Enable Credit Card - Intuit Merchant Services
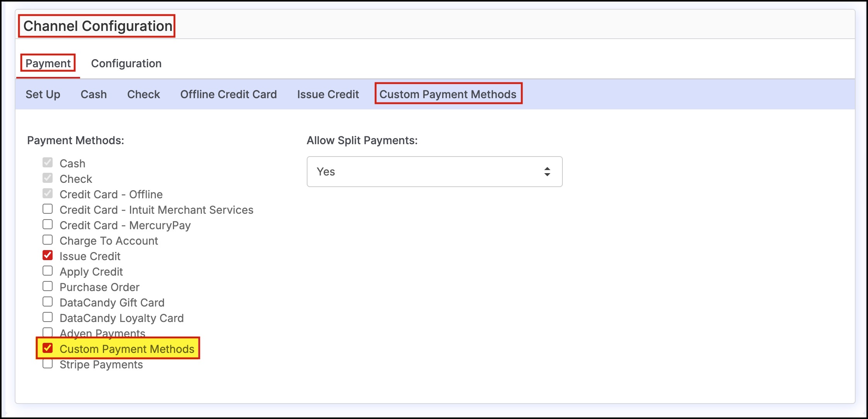The width and height of the screenshot is (868, 419). click(x=48, y=209)
